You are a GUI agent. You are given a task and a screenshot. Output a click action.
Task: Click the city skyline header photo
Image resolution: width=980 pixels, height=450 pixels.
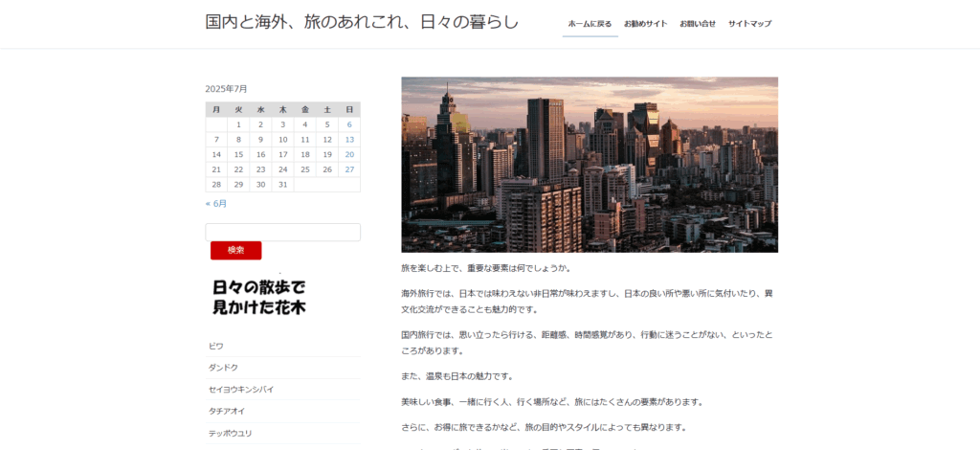589,165
